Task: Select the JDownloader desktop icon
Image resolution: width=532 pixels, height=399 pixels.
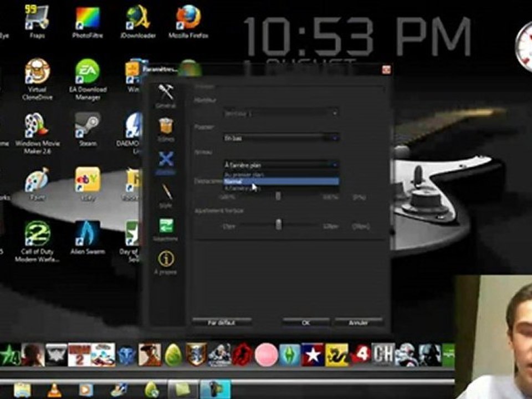Action: (x=138, y=22)
